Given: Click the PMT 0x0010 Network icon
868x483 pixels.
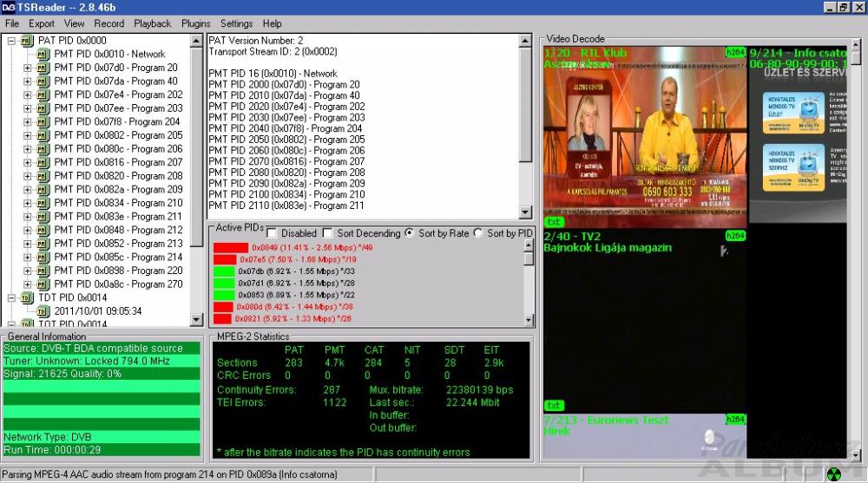Looking at the screenshot, I should coord(43,55).
